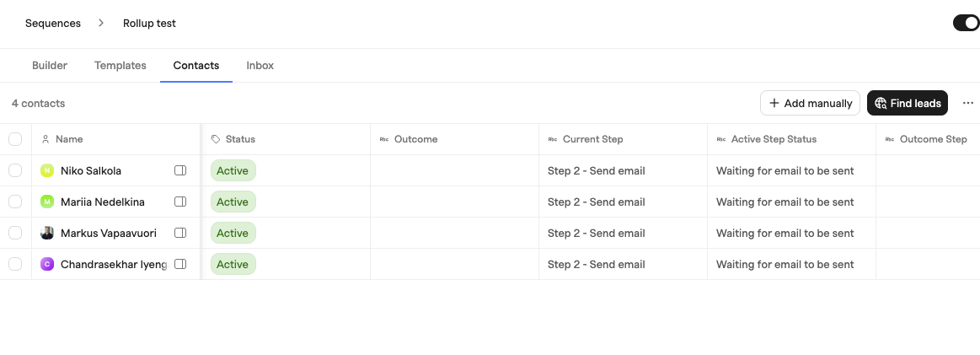This screenshot has width=980, height=355.
Task: Open the Current Step column header menu
Action: click(x=623, y=139)
